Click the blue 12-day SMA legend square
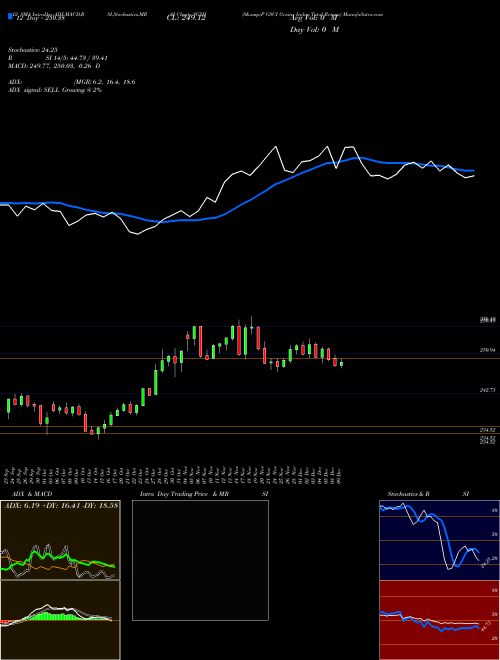Screen dimensions: 500x660 coord(10,16)
